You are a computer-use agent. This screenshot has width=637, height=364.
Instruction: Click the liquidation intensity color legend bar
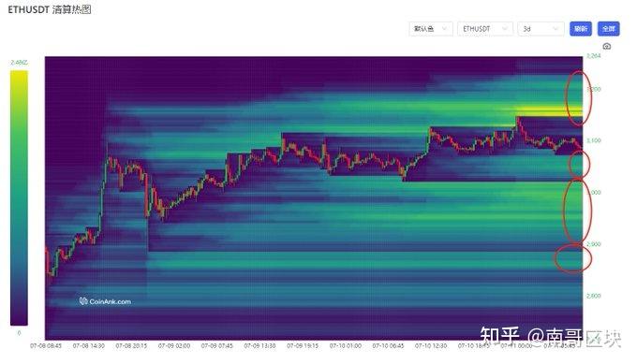pos(19,197)
